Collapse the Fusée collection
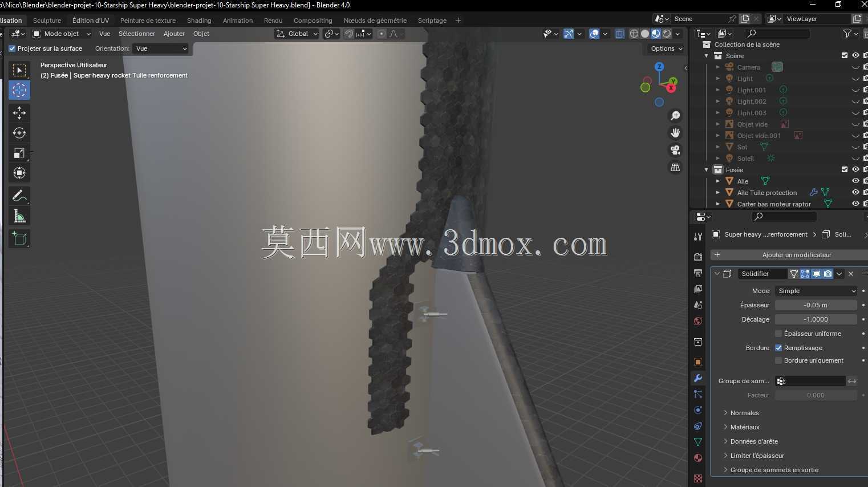This screenshot has width=868, height=487. (x=707, y=170)
